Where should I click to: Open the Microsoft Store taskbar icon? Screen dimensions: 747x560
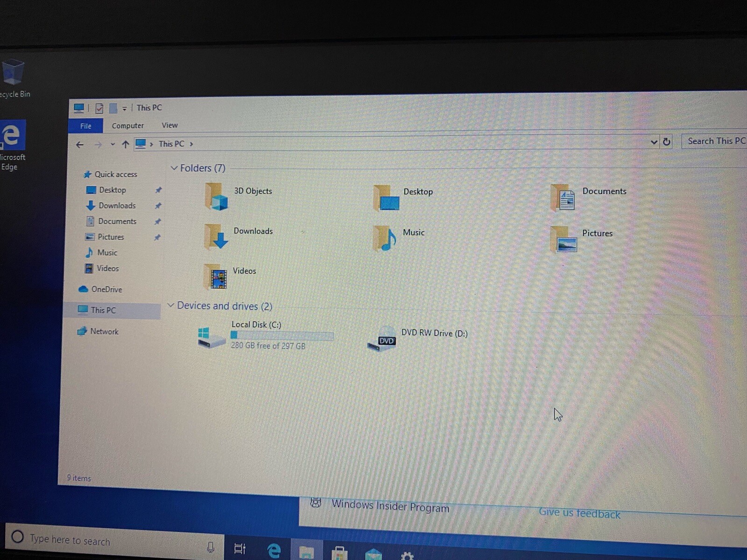pyautogui.click(x=339, y=553)
